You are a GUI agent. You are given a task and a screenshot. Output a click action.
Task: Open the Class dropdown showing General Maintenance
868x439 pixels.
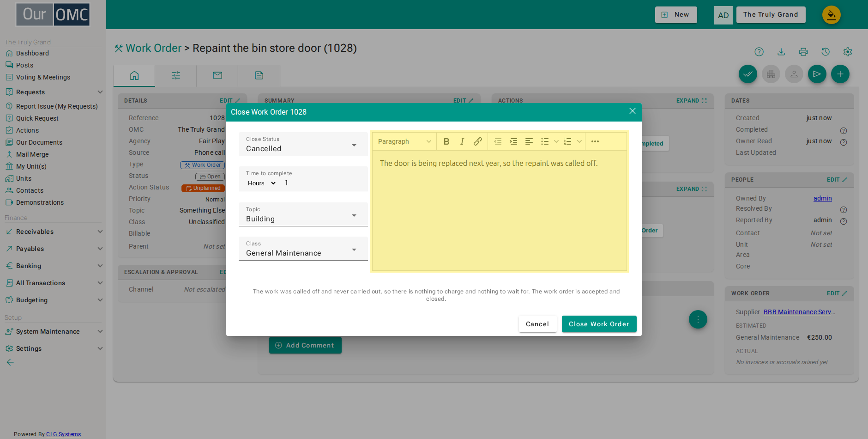tap(303, 249)
